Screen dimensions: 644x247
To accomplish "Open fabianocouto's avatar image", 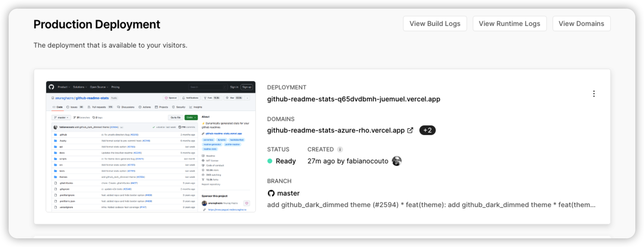I will [x=397, y=161].
